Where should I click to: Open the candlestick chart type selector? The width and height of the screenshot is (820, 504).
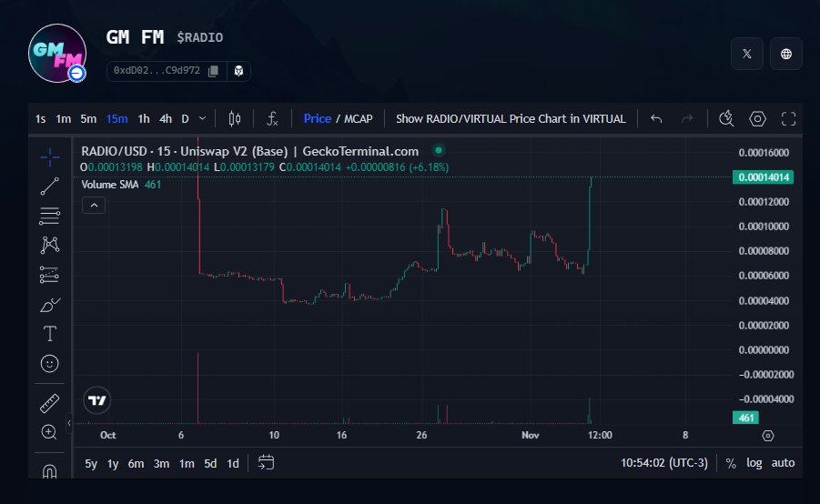235,119
